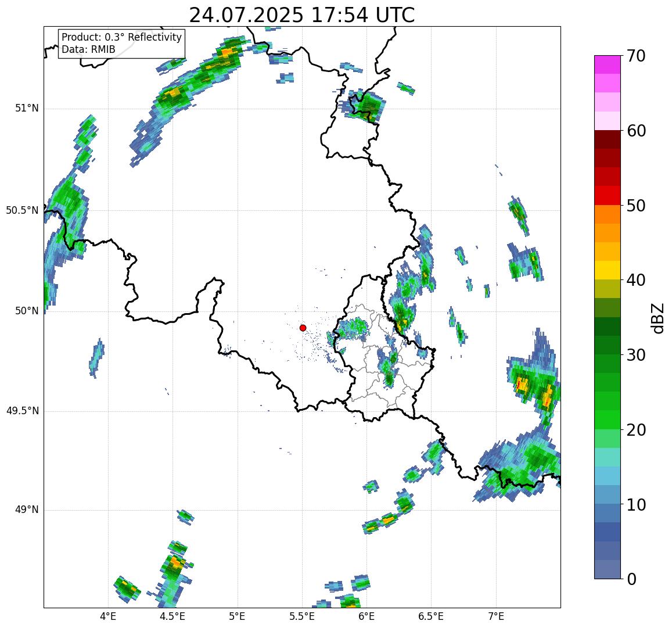Click the 49°N latitude label
Image resolution: width=672 pixels, height=628 pixels.
[27, 510]
